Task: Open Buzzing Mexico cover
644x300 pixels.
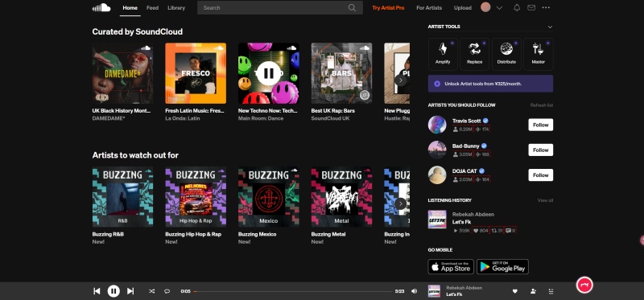Action: click(x=269, y=196)
